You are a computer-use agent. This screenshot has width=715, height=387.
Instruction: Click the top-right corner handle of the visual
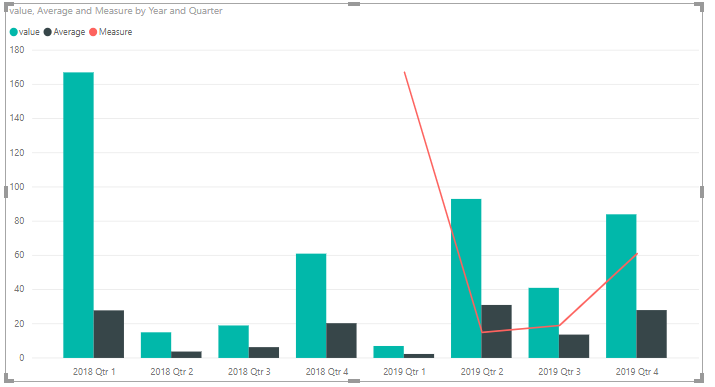click(x=700, y=6)
